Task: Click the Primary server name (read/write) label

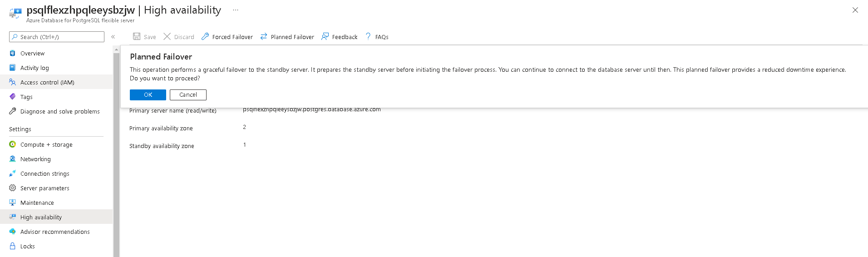Action: (173, 111)
